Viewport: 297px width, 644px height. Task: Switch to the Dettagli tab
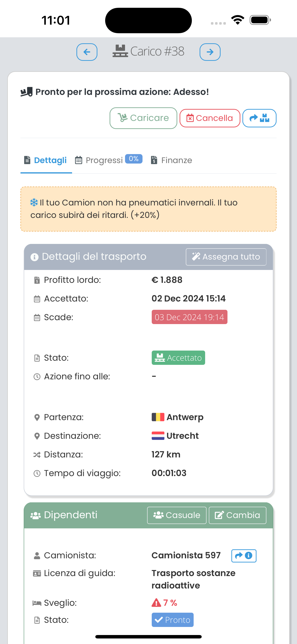click(46, 160)
